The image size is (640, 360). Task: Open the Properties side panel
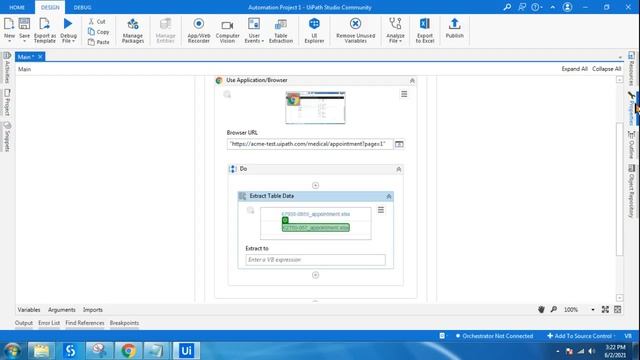[631, 108]
